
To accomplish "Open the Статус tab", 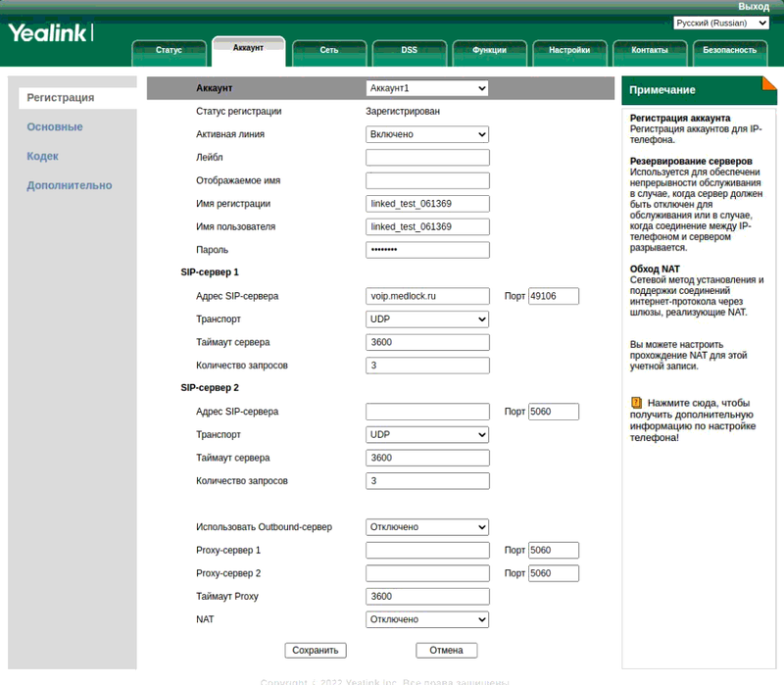I will tap(169, 51).
